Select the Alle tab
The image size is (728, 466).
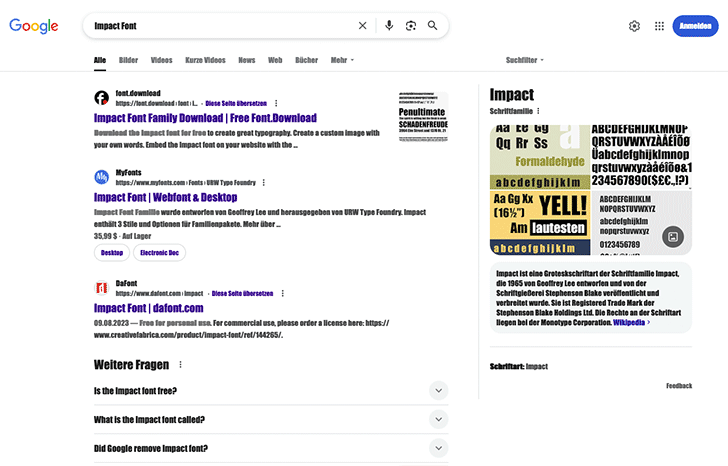point(100,60)
